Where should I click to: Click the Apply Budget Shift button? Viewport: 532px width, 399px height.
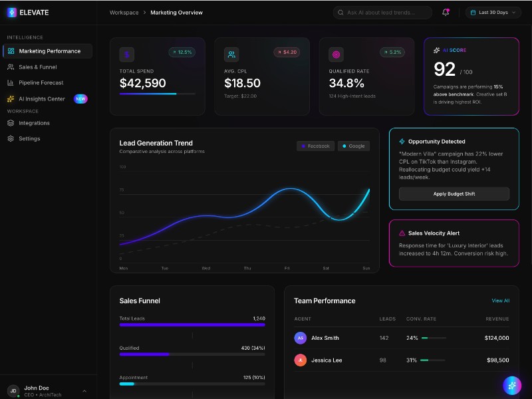[454, 194]
